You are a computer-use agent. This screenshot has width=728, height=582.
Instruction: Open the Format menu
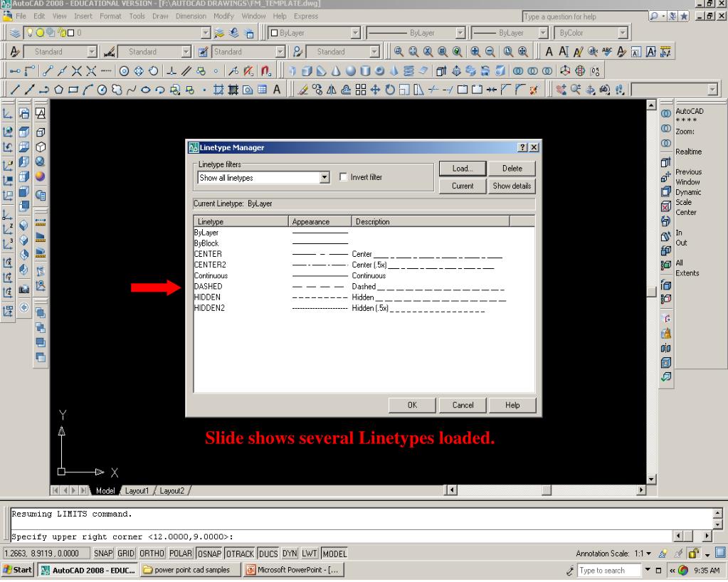[110, 16]
